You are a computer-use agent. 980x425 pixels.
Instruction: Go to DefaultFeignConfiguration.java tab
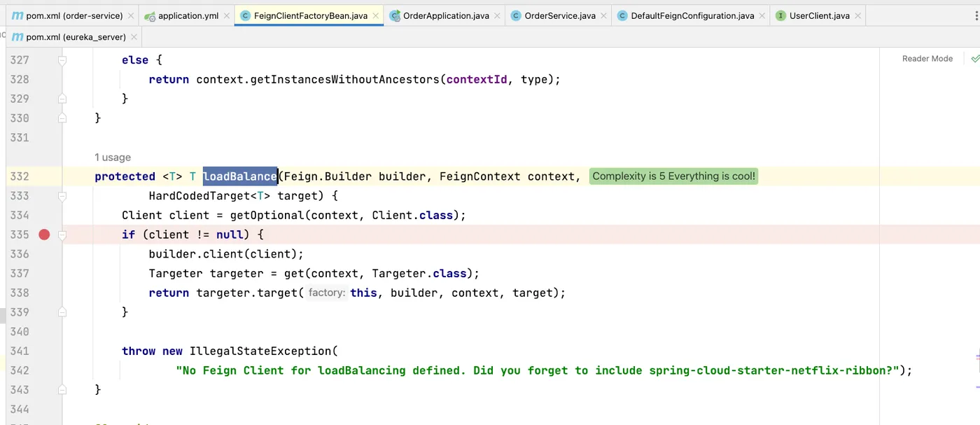point(691,15)
